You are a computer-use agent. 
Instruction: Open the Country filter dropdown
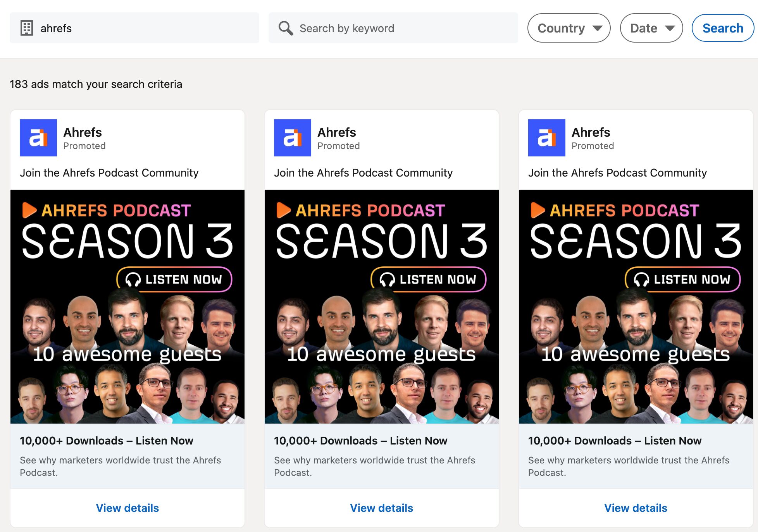coord(569,28)
